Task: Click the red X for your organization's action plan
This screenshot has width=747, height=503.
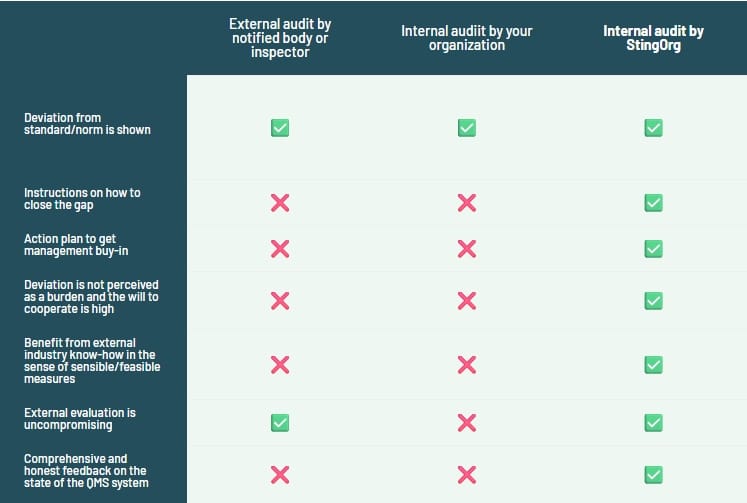Action: [466, 249]
